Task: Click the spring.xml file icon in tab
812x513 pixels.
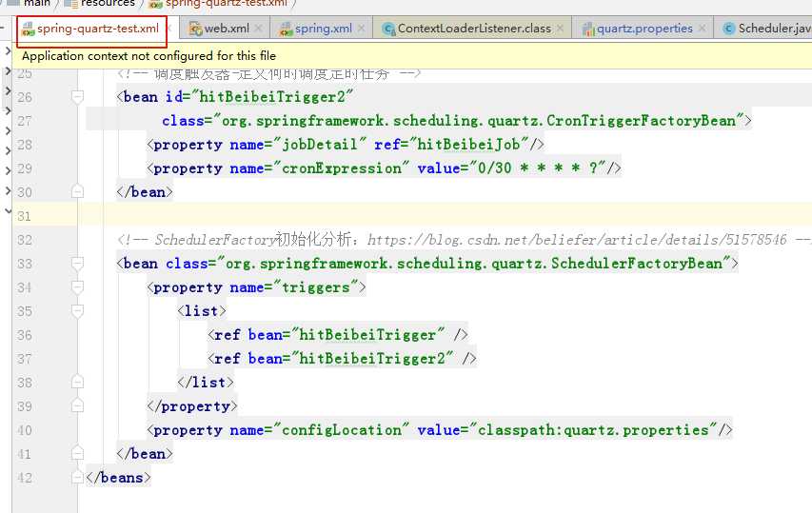Action: [286, 29]
